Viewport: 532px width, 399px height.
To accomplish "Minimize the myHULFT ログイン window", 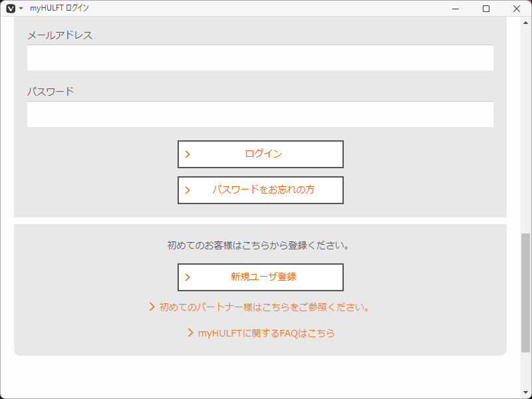I will (x=456, y=8).
